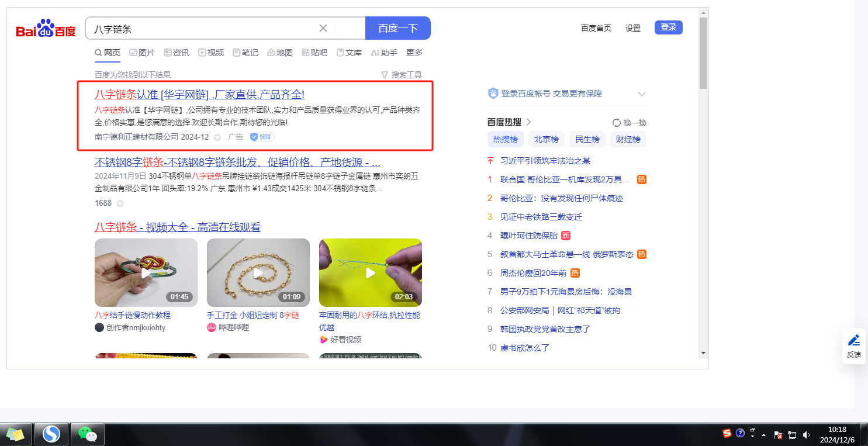Play the 八字结手链慢动作教程 video thumbnail
The height and width of the screenshot is (446, 868).
(146, 272)
